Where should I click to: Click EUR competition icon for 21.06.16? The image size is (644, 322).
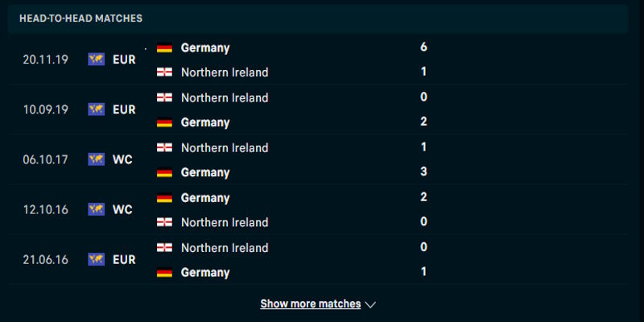click(x=97, y=259)
